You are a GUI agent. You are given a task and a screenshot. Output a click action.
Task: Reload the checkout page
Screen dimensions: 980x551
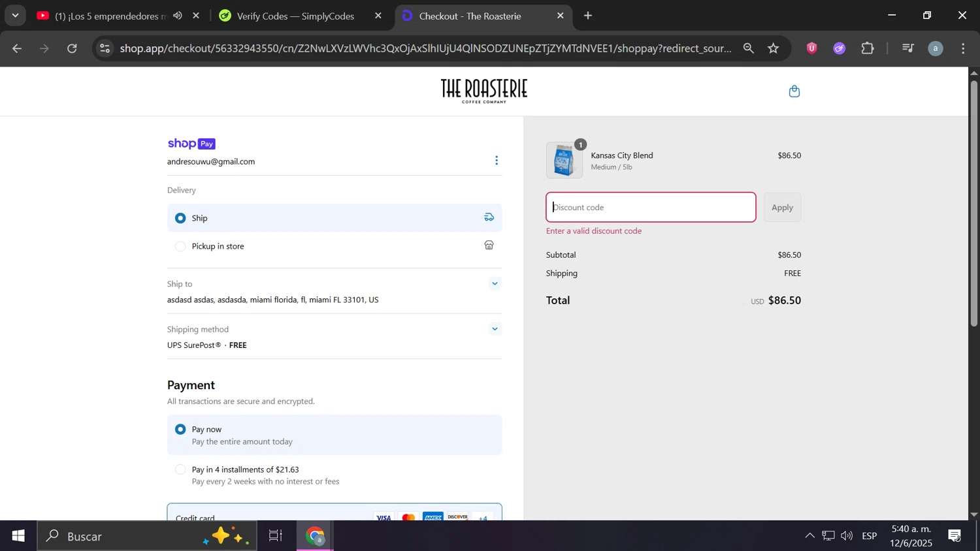click(73, 48)
